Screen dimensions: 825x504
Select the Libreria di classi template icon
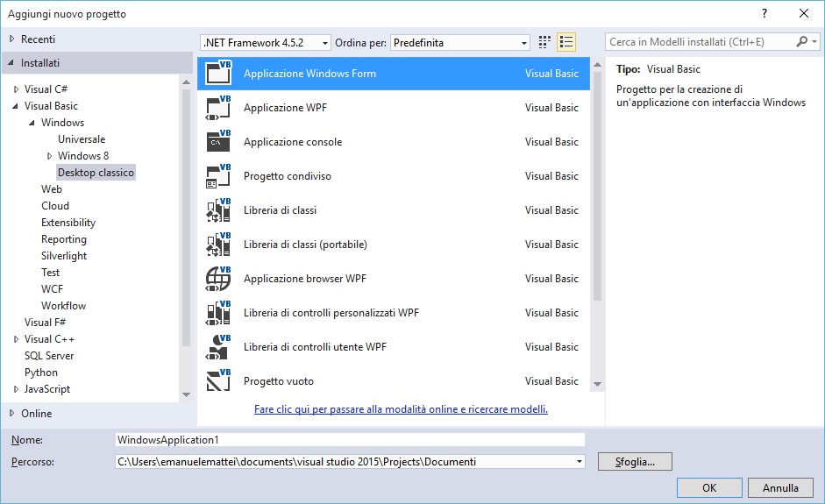coord(218,209)
